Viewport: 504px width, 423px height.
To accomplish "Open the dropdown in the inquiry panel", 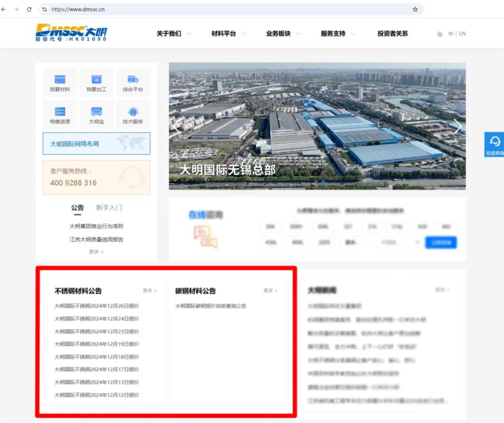I will click(x=399, y=242).
